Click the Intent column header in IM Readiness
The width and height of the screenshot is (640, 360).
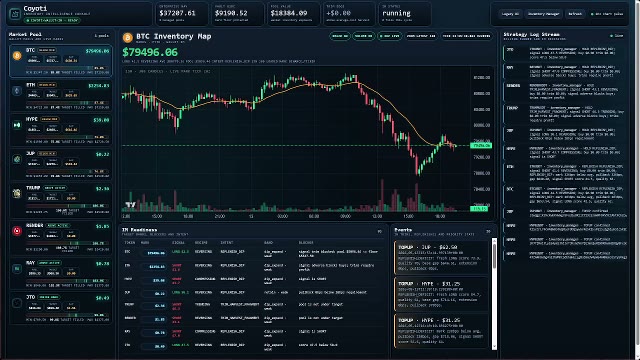[x=227, y=242]
